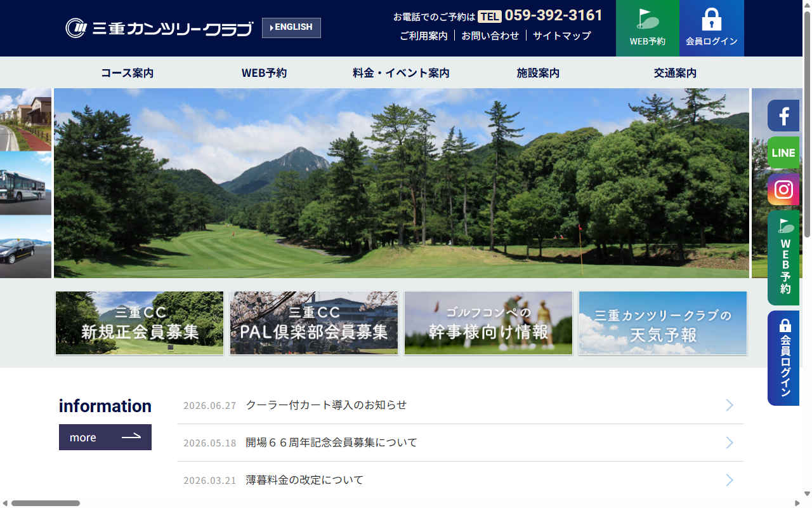Open the Facebook page icon

[783, 116]
